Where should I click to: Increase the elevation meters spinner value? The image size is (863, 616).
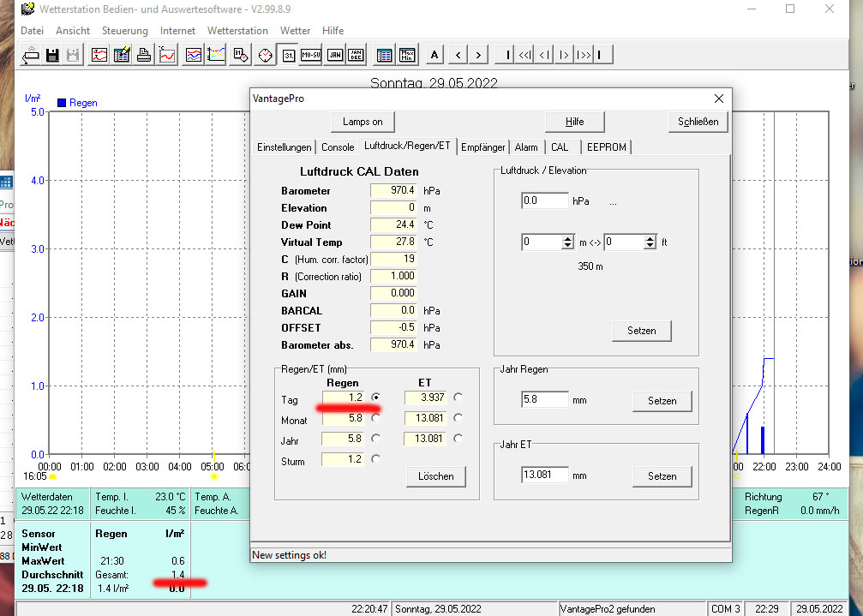(567, 238)
